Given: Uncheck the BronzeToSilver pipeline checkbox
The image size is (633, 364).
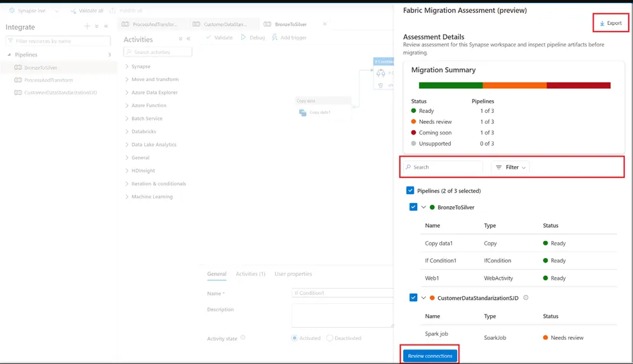Looking at the screenshot, I should 413,207.
